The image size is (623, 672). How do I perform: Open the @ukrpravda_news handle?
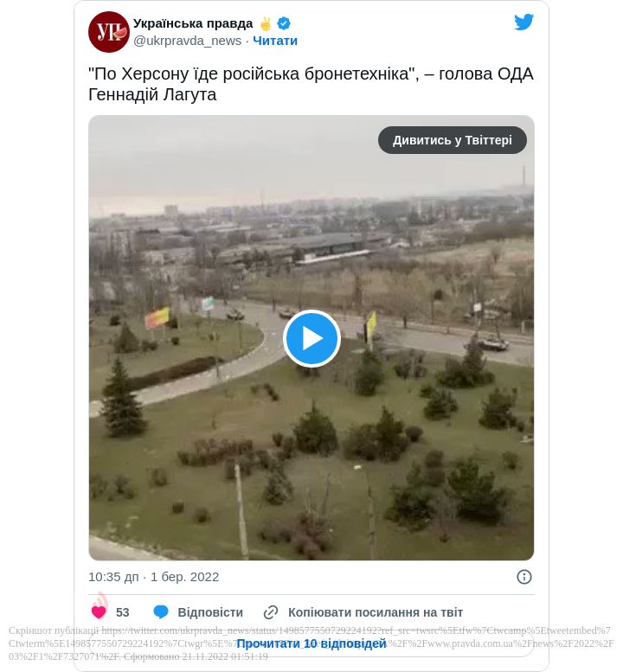(188, 41)
